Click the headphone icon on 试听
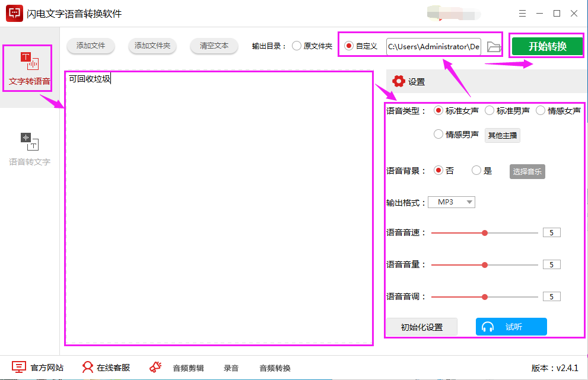The width and height of the screenshot is (588, 380). [488, 327]
